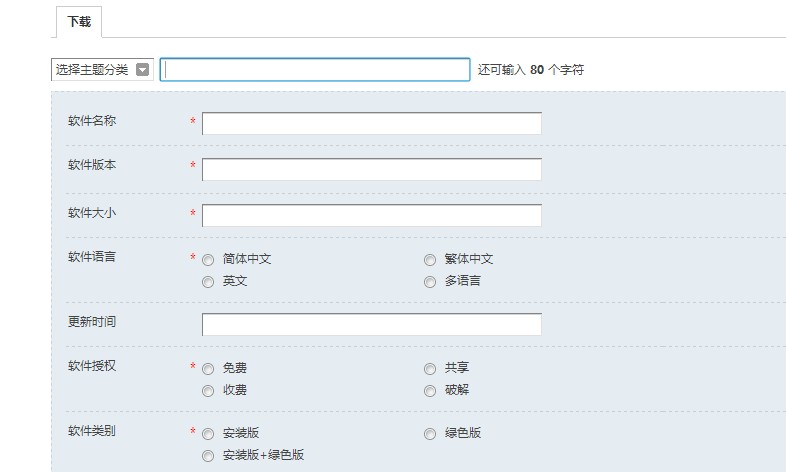This screenshot has width=786, height=472.
Task: Click the post title input field
Action: 314,69
